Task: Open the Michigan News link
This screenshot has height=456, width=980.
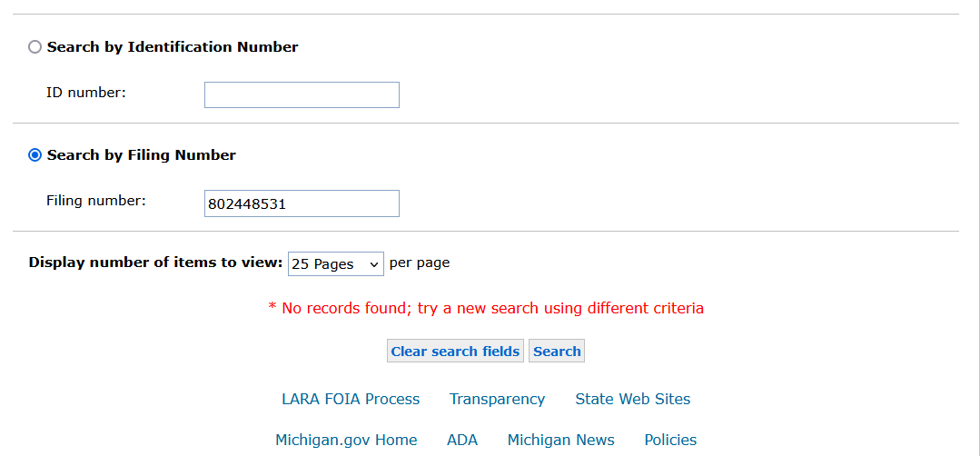Action: click(560, 440)
